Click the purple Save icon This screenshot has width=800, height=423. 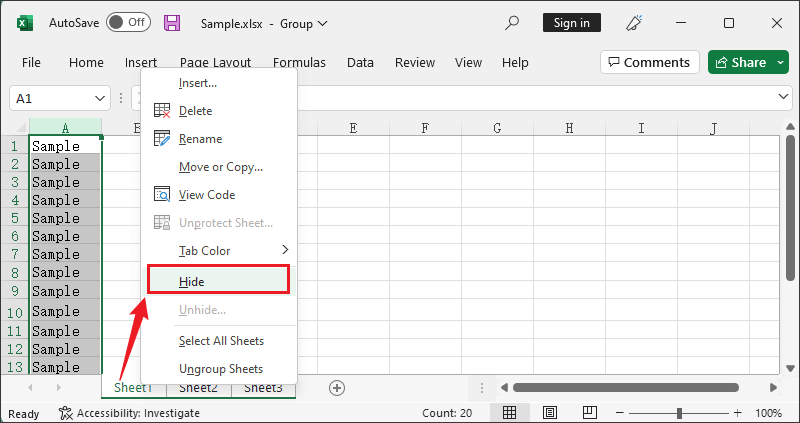[172, 23]
